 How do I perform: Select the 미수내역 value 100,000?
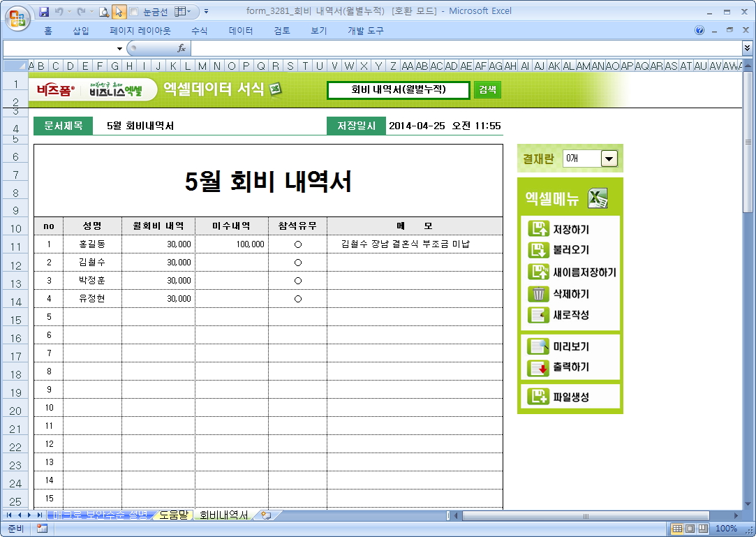click(232, 244)
